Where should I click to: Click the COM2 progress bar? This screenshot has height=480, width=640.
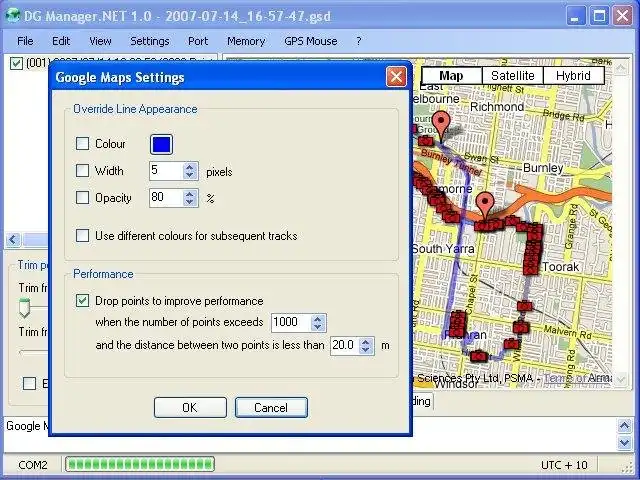pyautogui.click(x=140, y=464)
